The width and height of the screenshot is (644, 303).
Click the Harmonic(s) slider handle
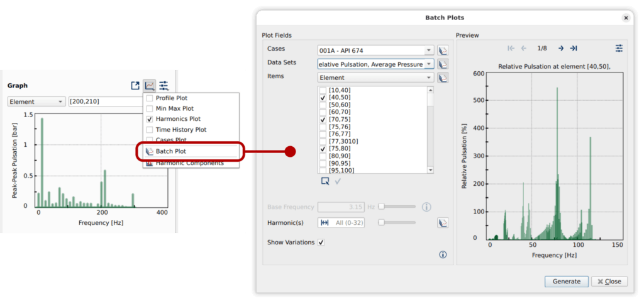pos(382,222)
